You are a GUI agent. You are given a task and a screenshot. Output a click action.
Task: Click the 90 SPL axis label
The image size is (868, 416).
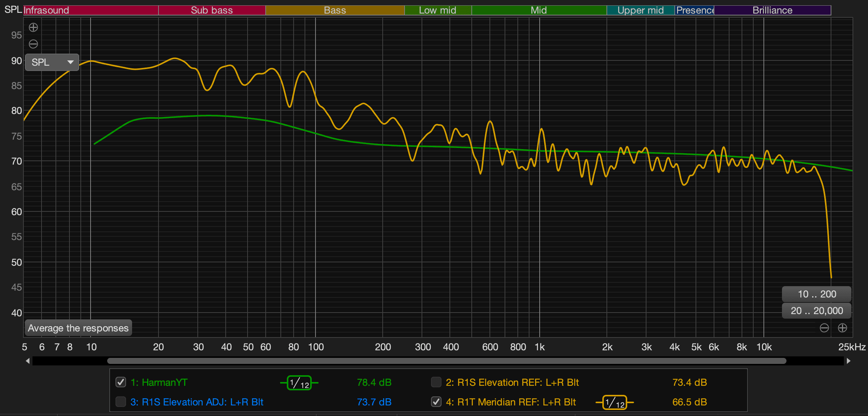coord(17,61)
